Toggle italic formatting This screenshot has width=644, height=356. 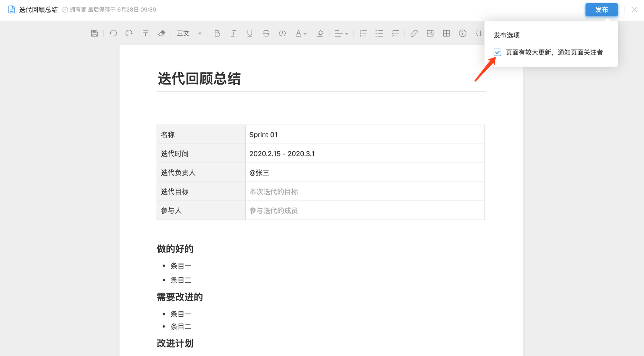click(233, 33)
